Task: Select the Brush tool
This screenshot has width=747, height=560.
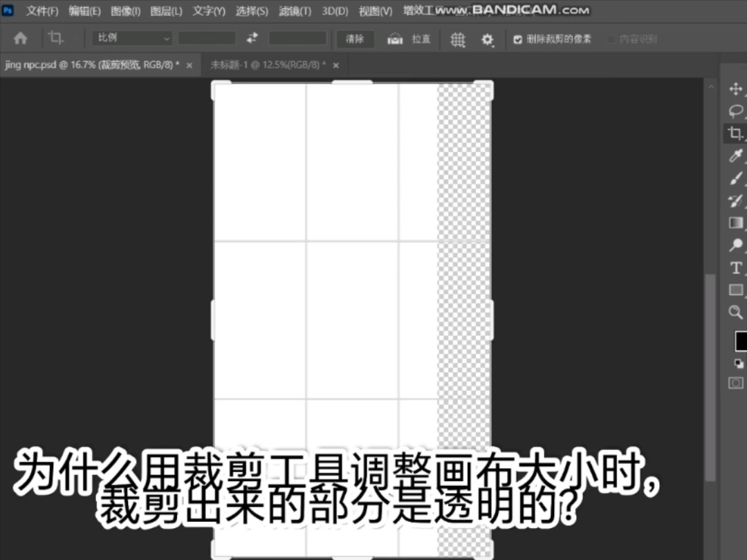Action: 735,178
